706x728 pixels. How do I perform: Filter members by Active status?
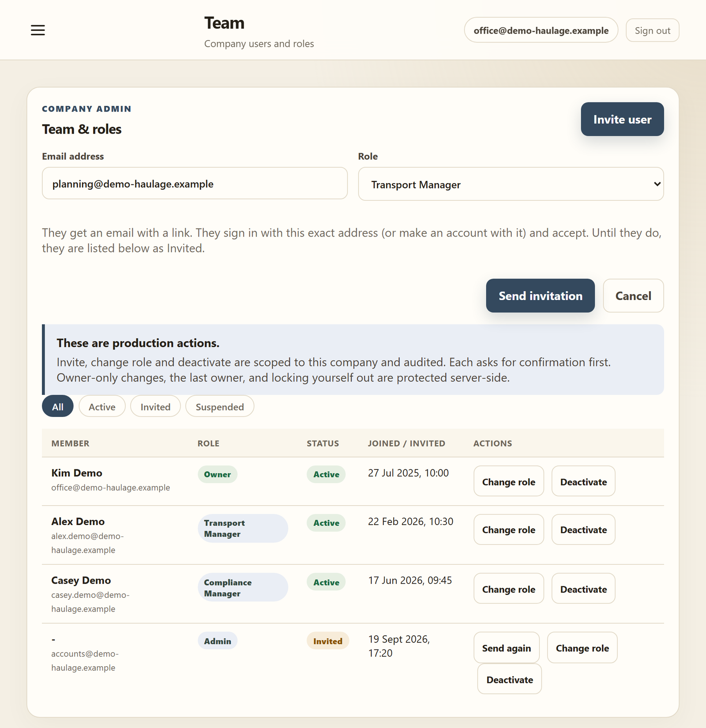[102, 406]
